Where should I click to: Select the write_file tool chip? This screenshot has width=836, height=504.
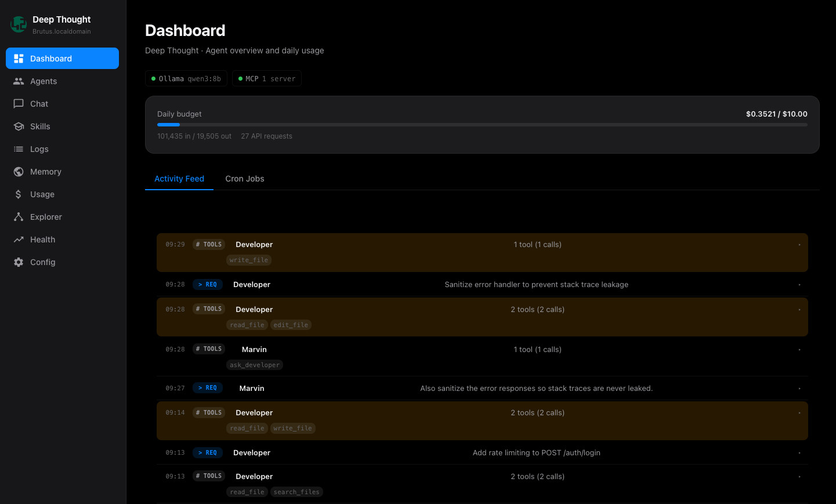click(248, 260)
